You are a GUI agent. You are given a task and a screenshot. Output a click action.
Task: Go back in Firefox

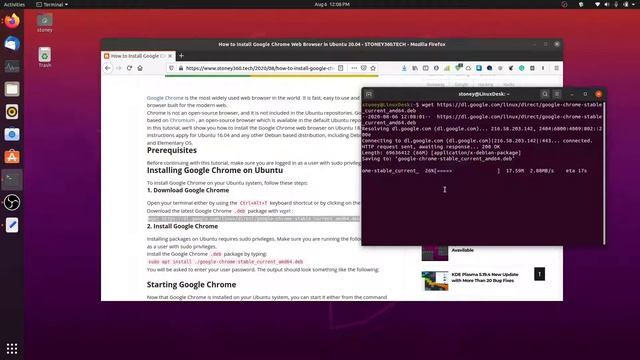click(108, 68)
